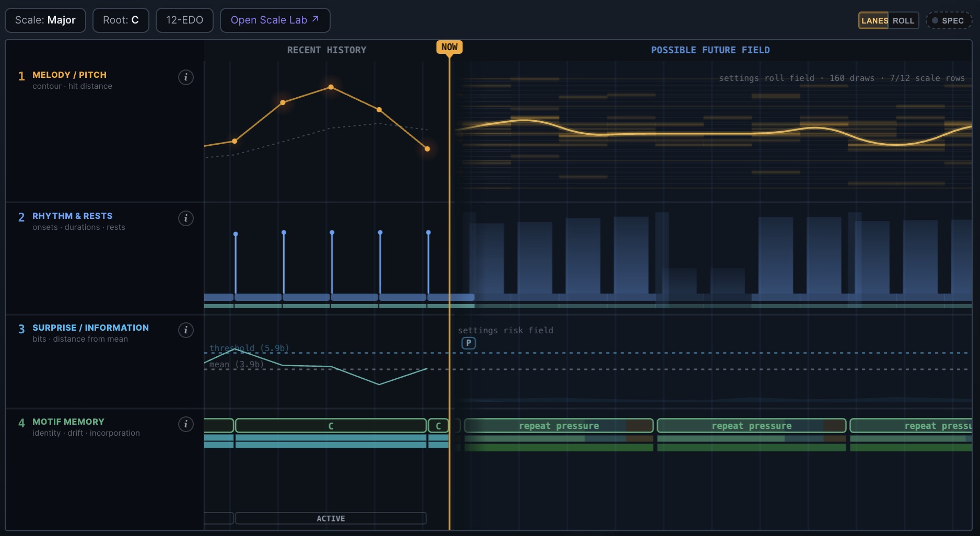Click the first rhythm onset stem

[236, 264]
